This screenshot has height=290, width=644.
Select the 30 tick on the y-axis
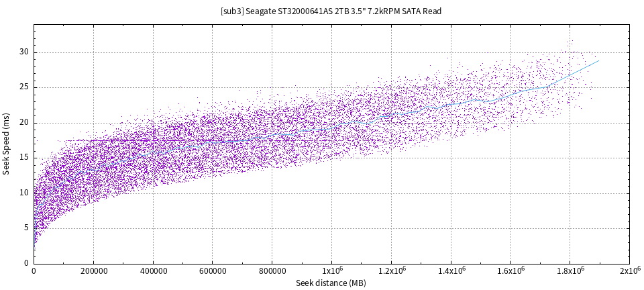(x=23, y=52)
